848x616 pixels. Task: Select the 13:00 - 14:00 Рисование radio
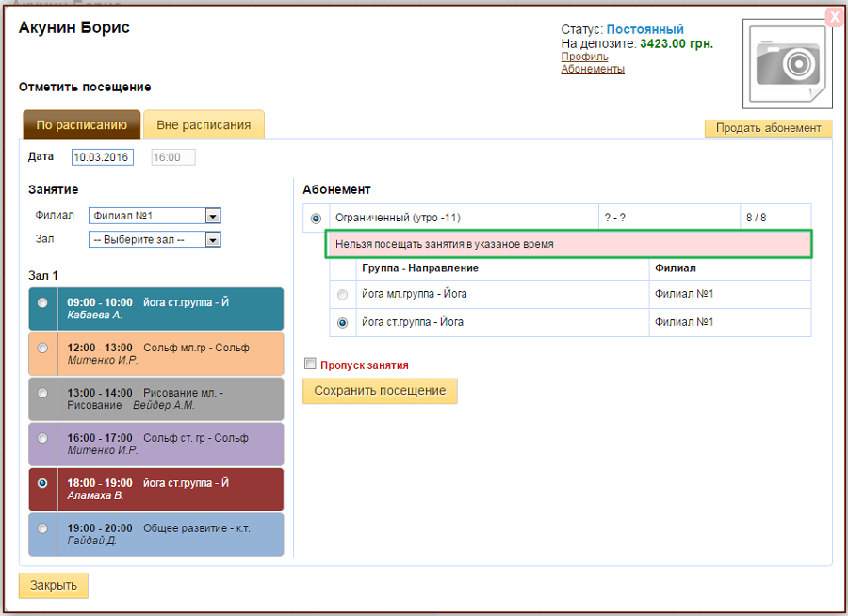[x=42, y=393]
